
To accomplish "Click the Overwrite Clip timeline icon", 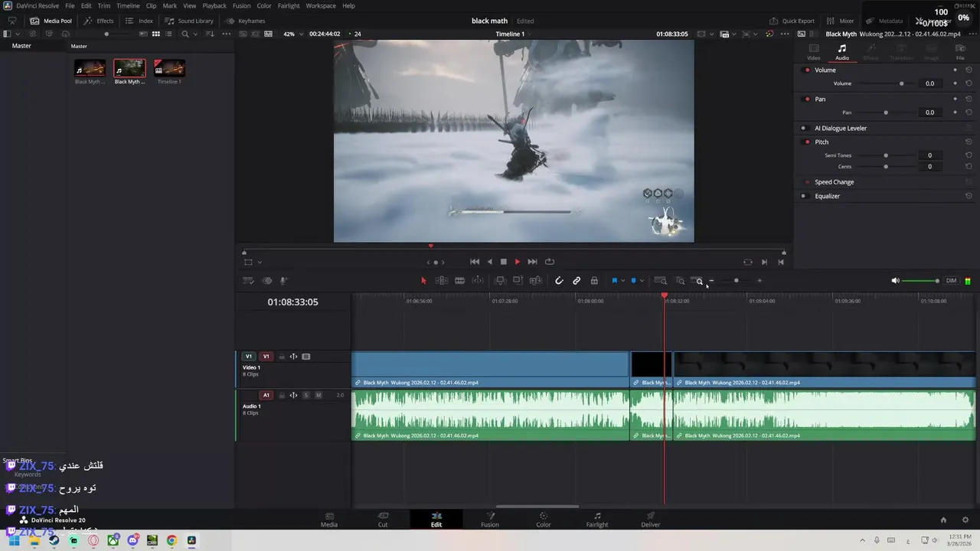I will pos(518,281).
